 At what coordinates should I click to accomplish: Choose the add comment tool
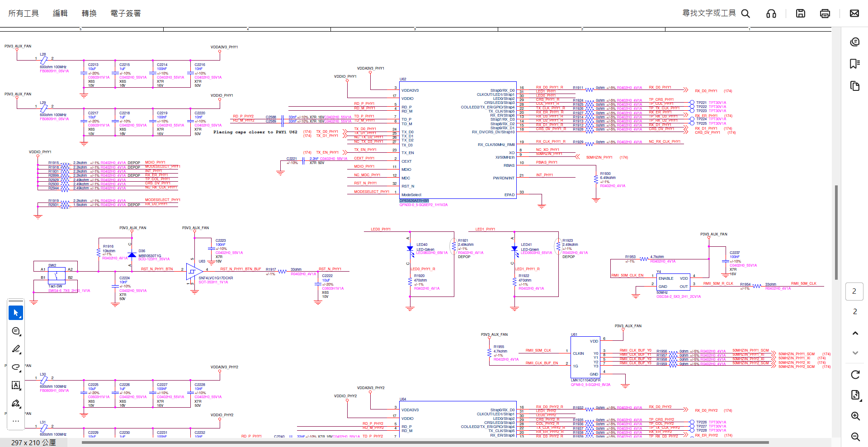pos(16,331)
